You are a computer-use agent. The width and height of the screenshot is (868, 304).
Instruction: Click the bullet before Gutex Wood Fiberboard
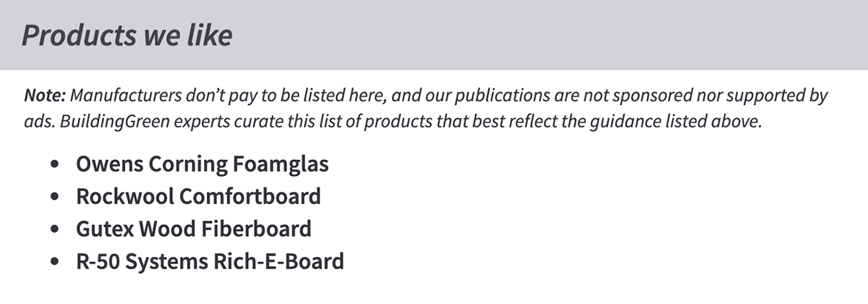(56, 230)
